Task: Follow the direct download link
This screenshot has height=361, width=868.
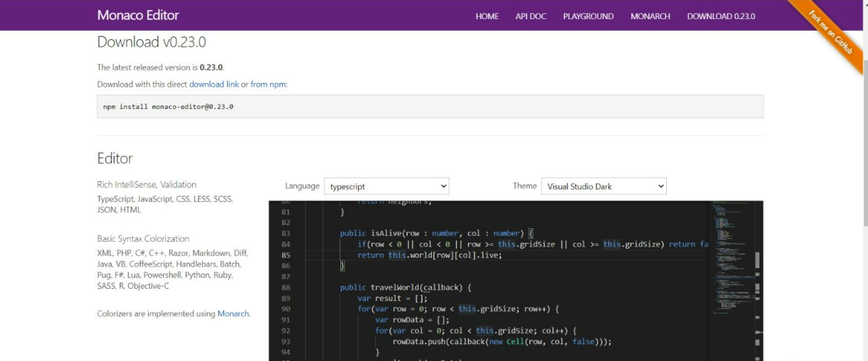Action: tap(214, 84)
